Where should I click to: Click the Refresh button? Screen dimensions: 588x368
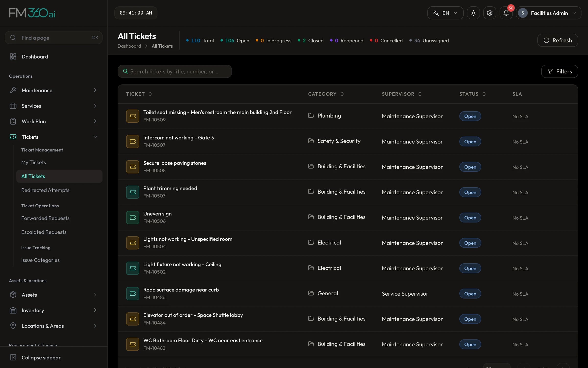click(x=558, y=40)
